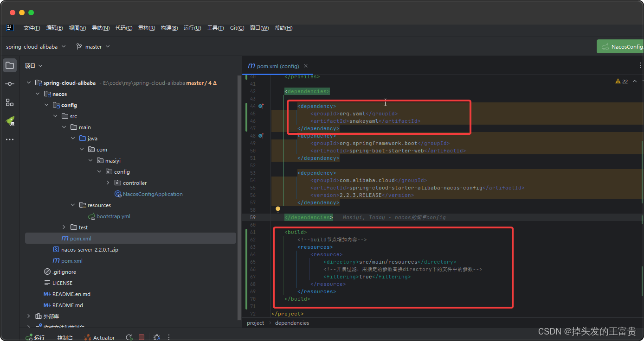Viewport: 644px width, 341px height.
Task: Click the gutter override icon on line 48
Action: tap(261, 136)
